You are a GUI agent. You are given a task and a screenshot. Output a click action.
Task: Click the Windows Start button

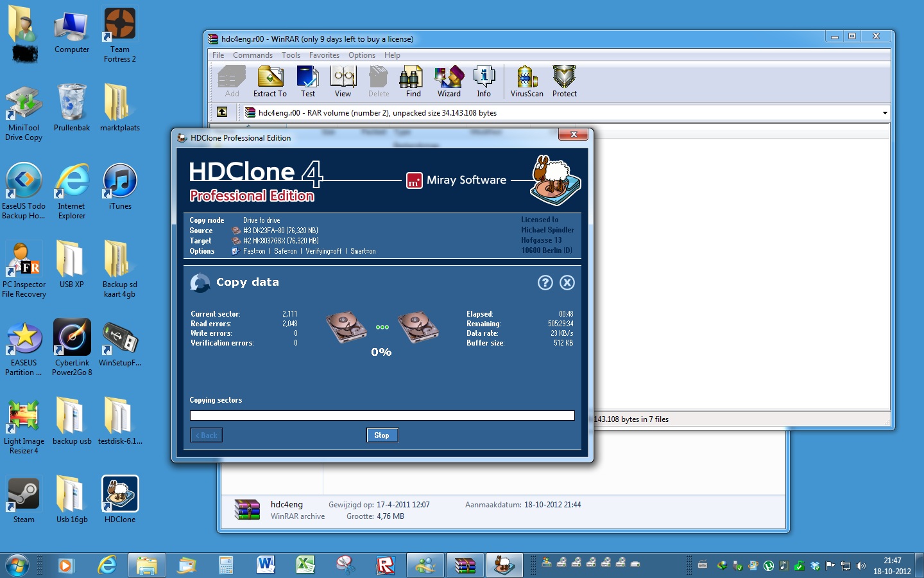17,565
